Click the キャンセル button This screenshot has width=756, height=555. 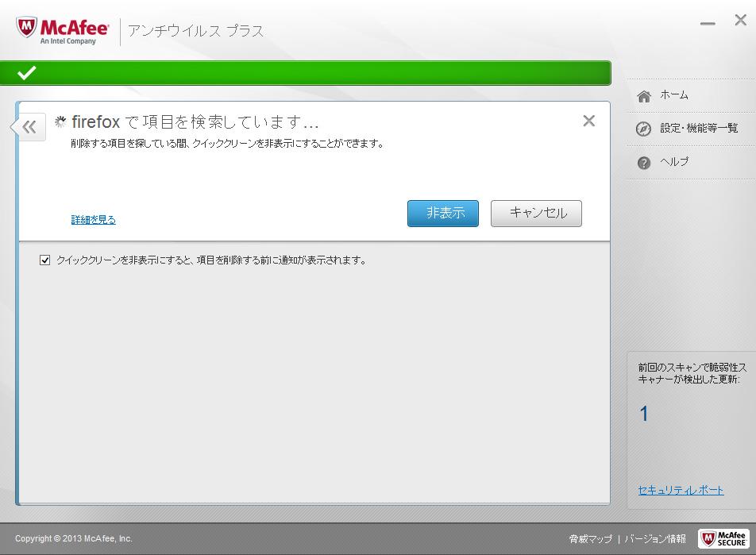coord(536,213)
